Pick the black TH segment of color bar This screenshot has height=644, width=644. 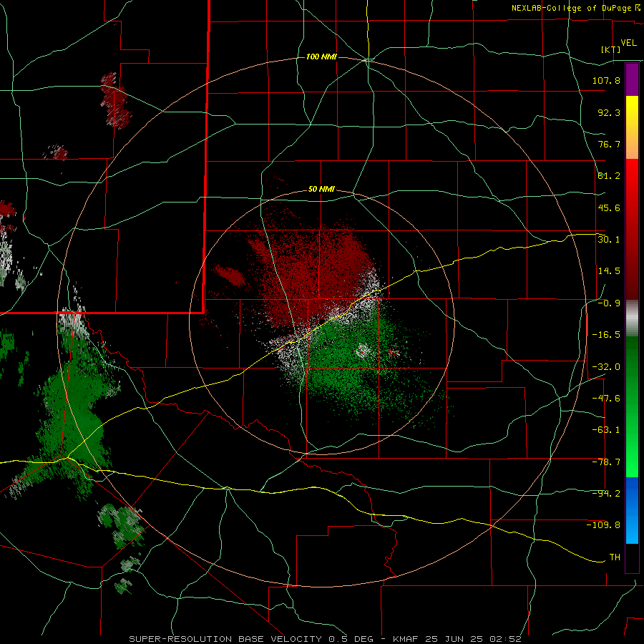632,557
